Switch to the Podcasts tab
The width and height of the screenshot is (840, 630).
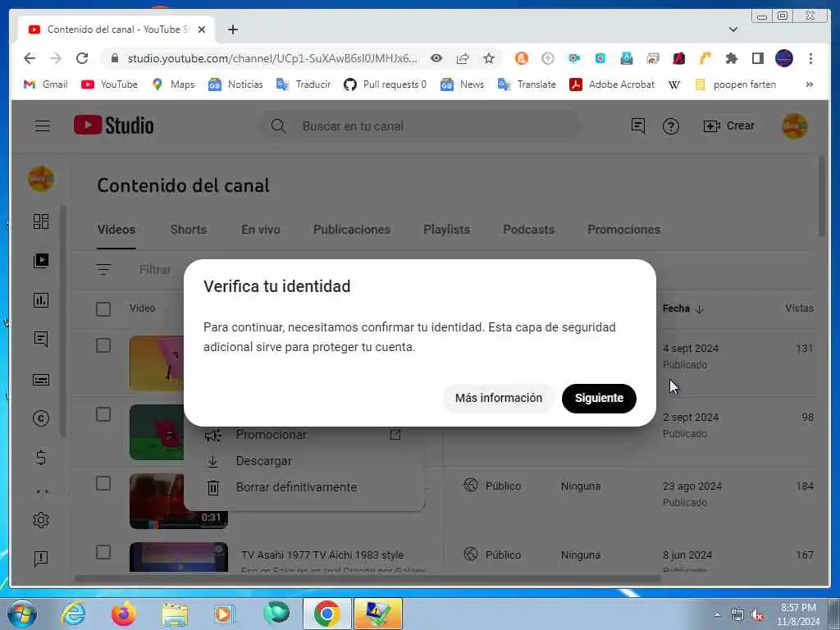pyautogui.click(x=529, y=230)
